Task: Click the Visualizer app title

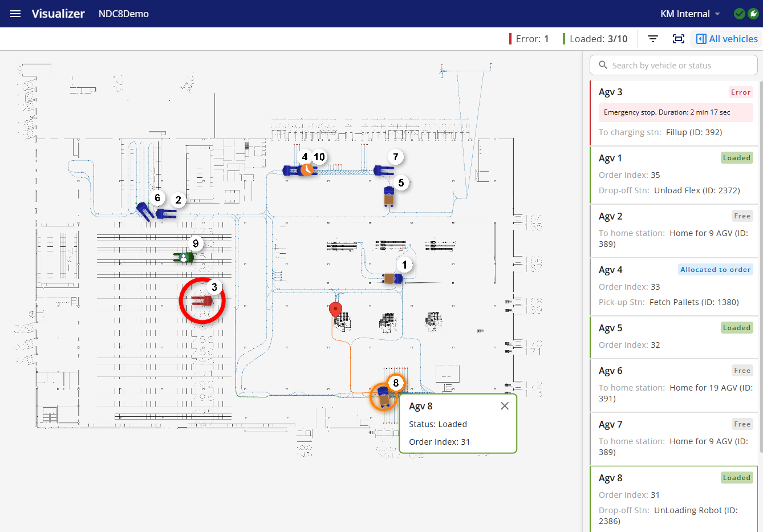Action: tap(58, 14)
